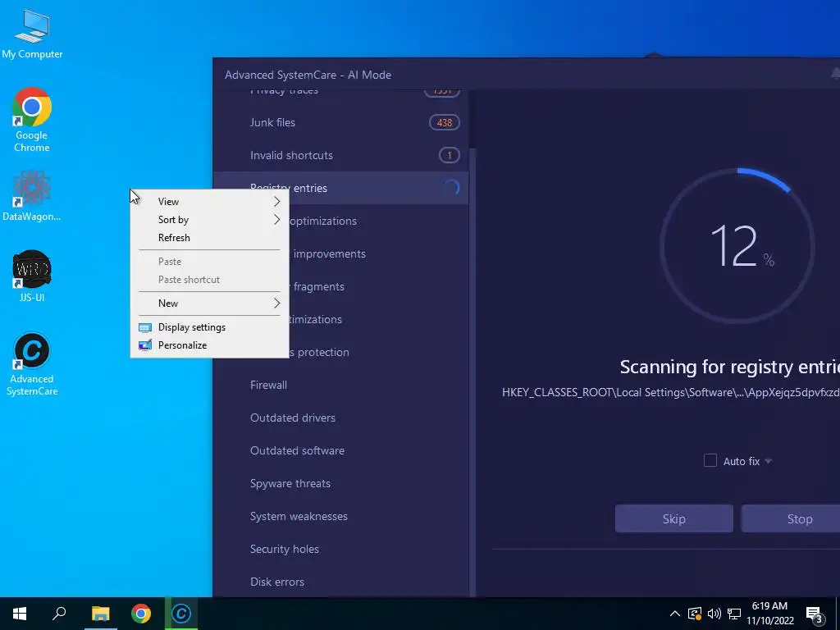The height and width of the screenshot is (630, 840).
Task: Click the invalid shortcuts count badge
Action: (449, 155)
